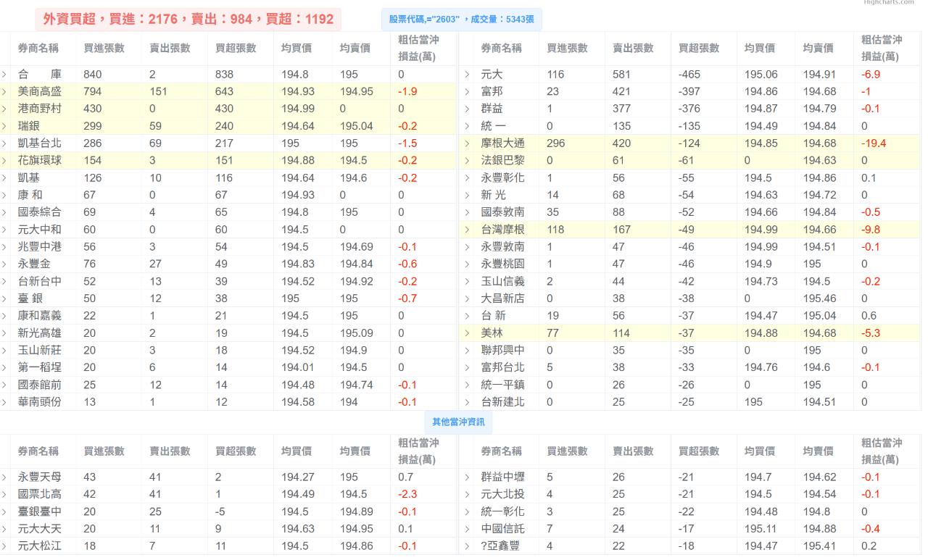Sort day-trade table by 賣出張數 header
Viewport: 928px width, 560px height.
point(170,451)
